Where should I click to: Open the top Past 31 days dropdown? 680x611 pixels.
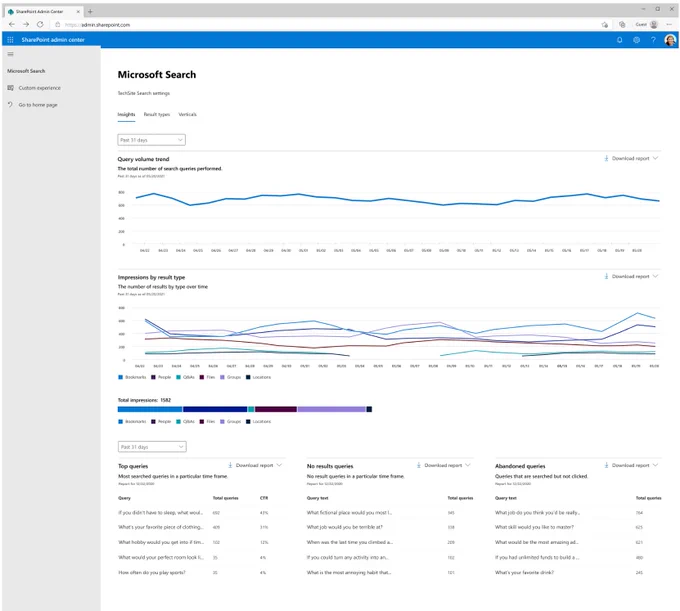[x=151, y=140]
